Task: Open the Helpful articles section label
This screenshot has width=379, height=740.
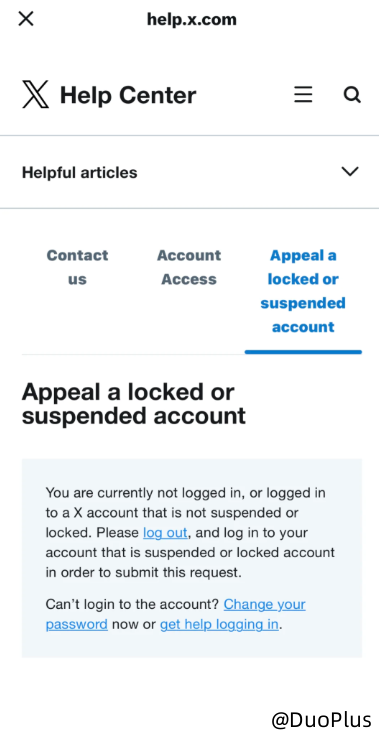Action: click(x=79, y=172)
